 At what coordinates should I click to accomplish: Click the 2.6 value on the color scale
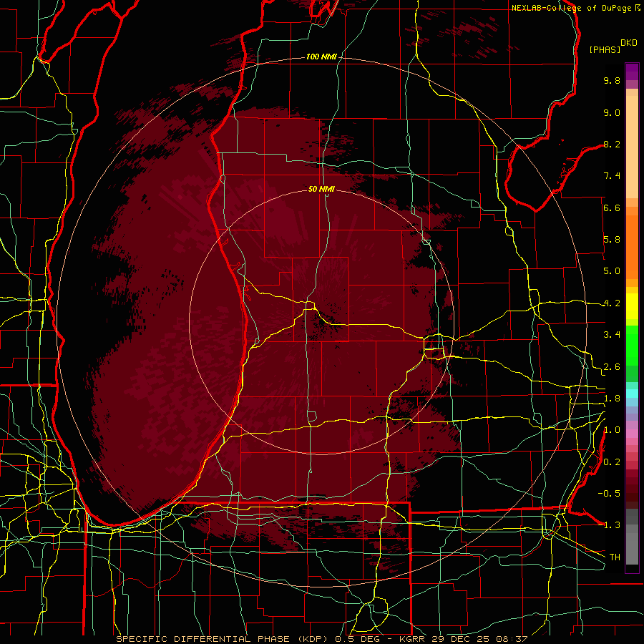[x=612, y=367]
